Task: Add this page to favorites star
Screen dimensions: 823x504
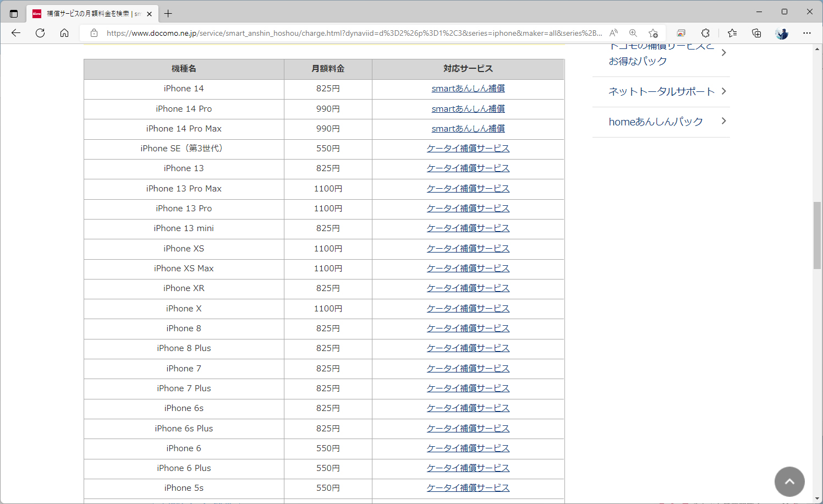Action: pos(653,33)
